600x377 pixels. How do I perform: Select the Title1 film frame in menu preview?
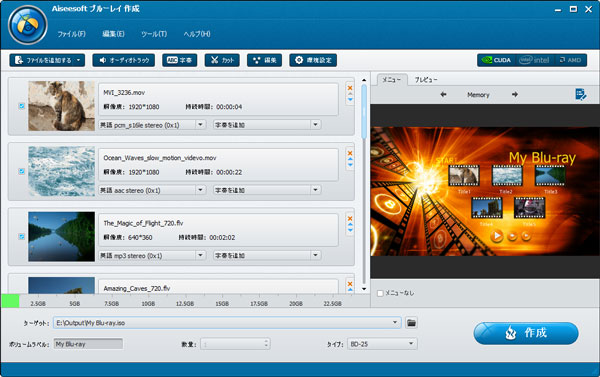(464, 176)
